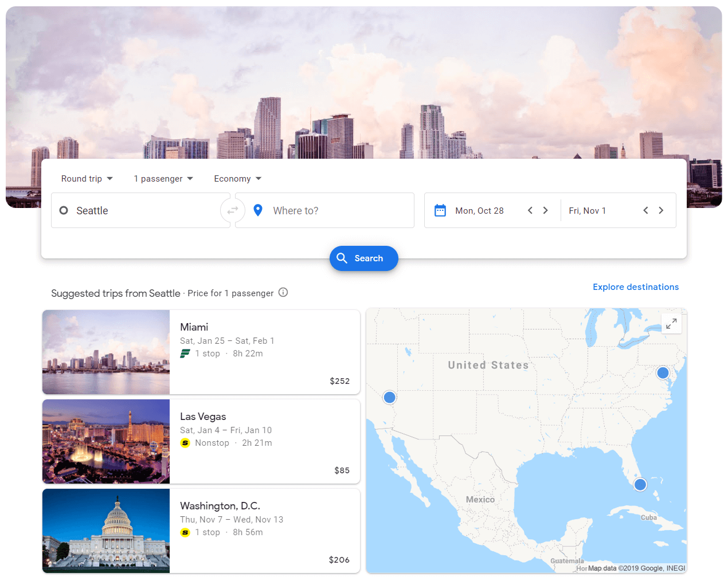Move the return date back with the left chevron
This screenshot has height=581, width=728.
[x=645, y=210]
